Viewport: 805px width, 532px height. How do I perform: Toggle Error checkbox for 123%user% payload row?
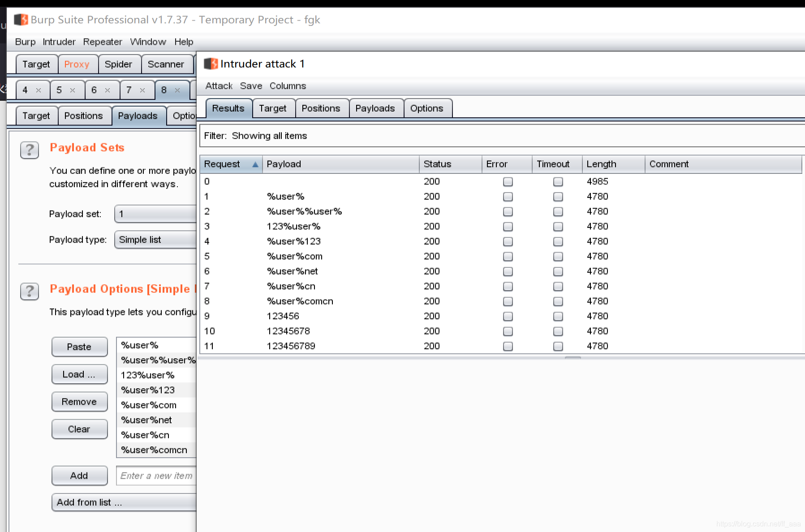click(x=508, y=227)
